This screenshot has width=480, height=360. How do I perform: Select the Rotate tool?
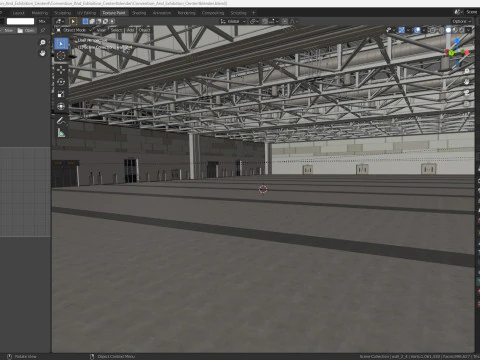(x=61, y=82)
